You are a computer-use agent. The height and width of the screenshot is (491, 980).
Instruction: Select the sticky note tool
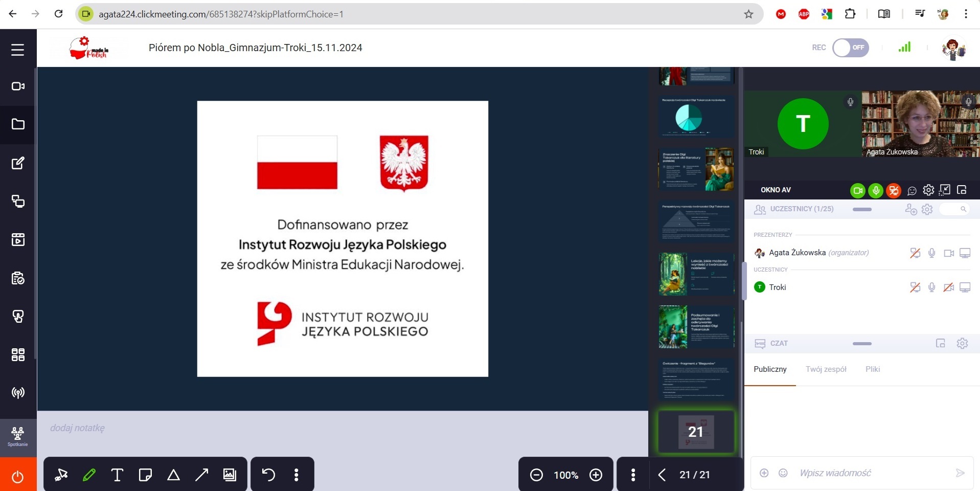pyautogui.click(x=145, y=475)
